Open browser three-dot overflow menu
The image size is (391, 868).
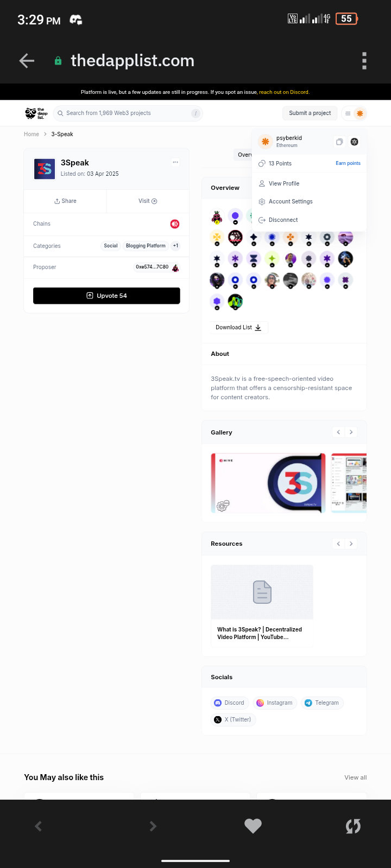[364, 61]
